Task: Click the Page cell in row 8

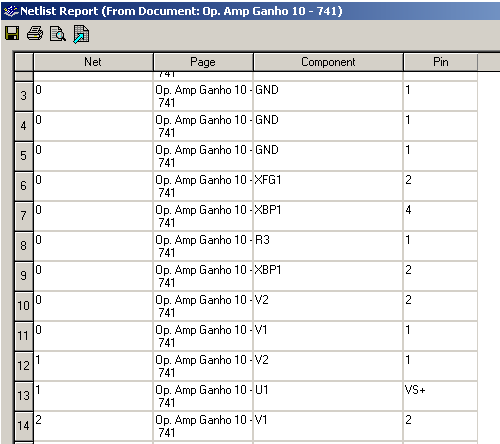Action: tap(203, 246)
